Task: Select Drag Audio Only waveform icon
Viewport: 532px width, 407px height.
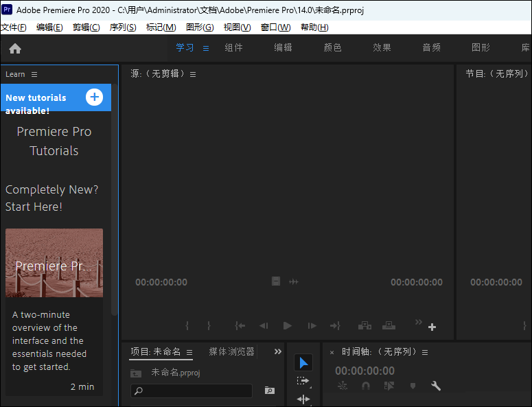Action: 294,281
